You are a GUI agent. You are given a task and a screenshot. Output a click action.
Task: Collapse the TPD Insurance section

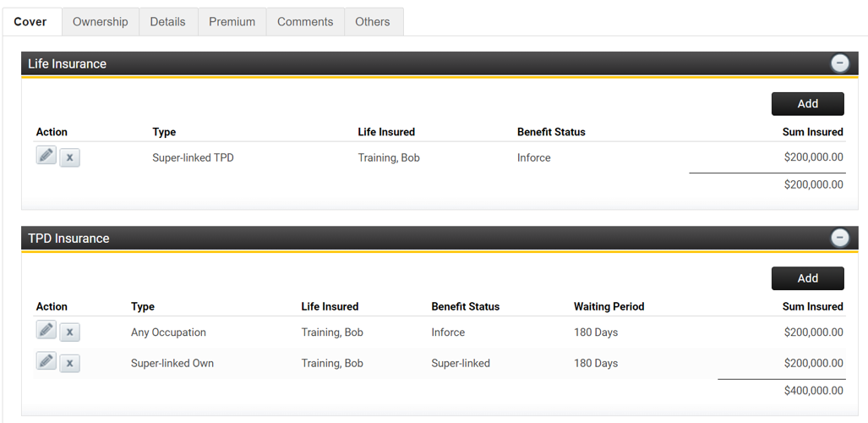click(x=839, y=238)
